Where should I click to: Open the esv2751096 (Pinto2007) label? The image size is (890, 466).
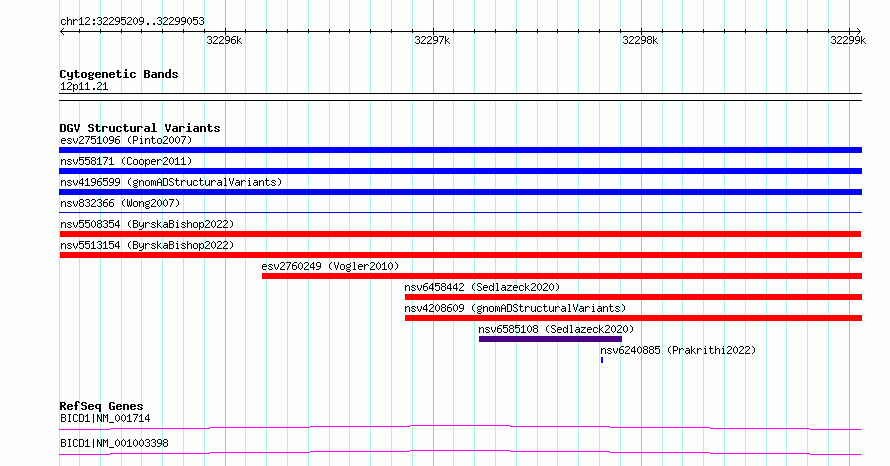point(126,140)
